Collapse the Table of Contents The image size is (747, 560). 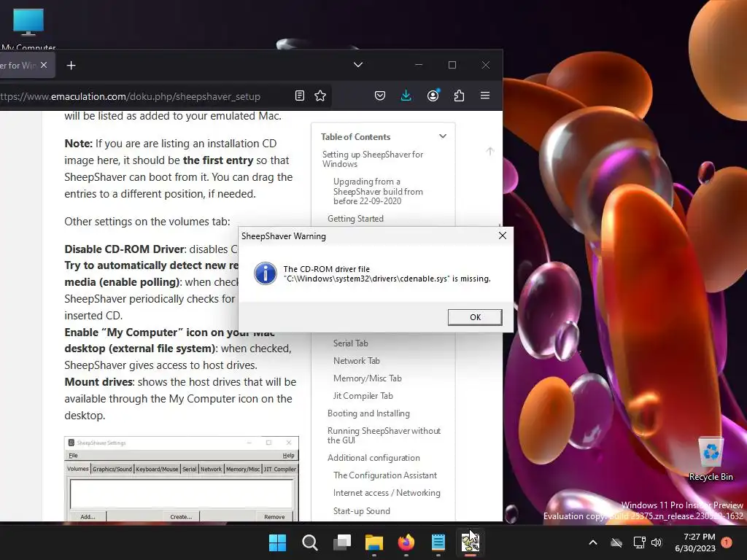click(443, 136)
